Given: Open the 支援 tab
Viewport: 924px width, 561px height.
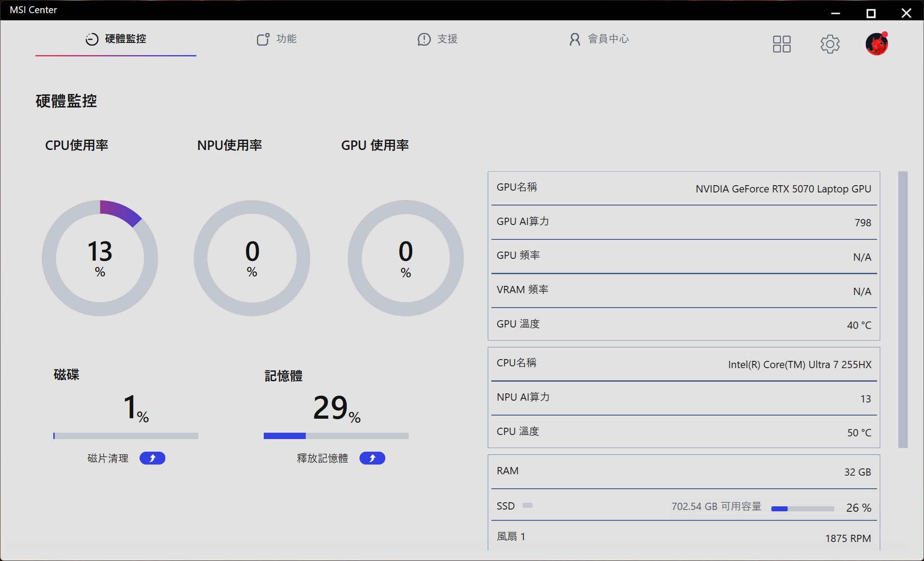Looking at the screenshot, I should (447, 39).
